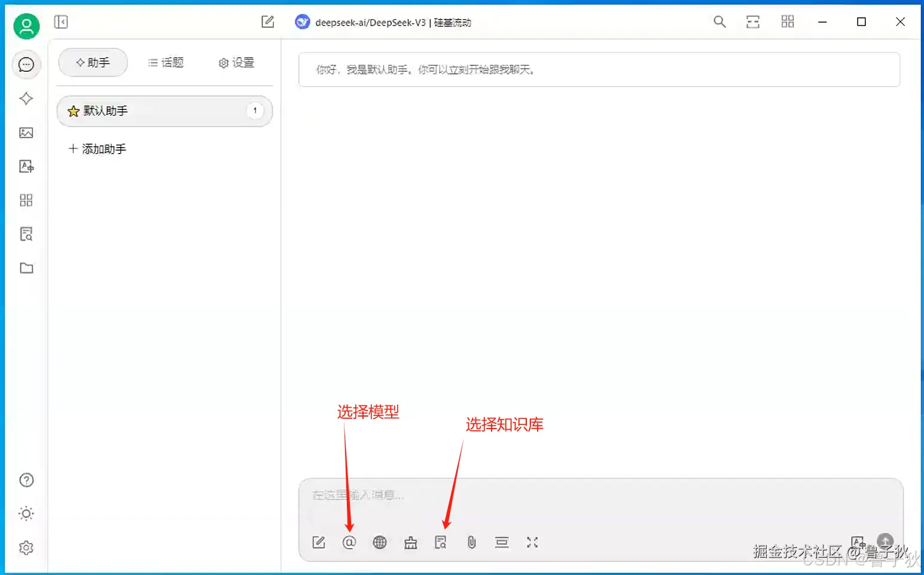Select a model using the @ icon
This screenshot has width=924, height=575.
(349, 542)
